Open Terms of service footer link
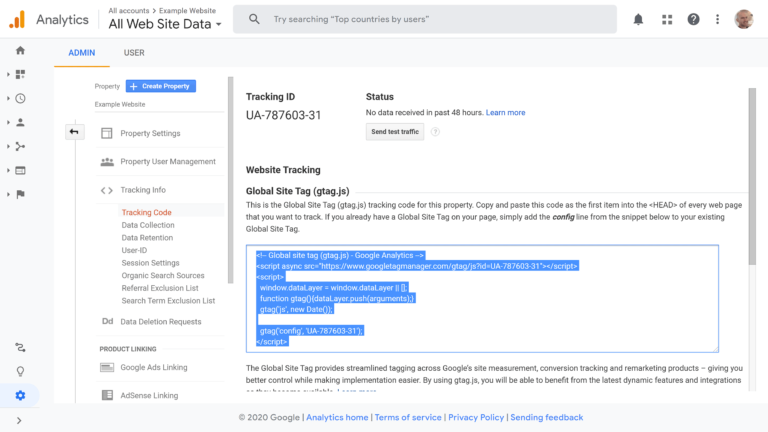 [x=408, y=417]
